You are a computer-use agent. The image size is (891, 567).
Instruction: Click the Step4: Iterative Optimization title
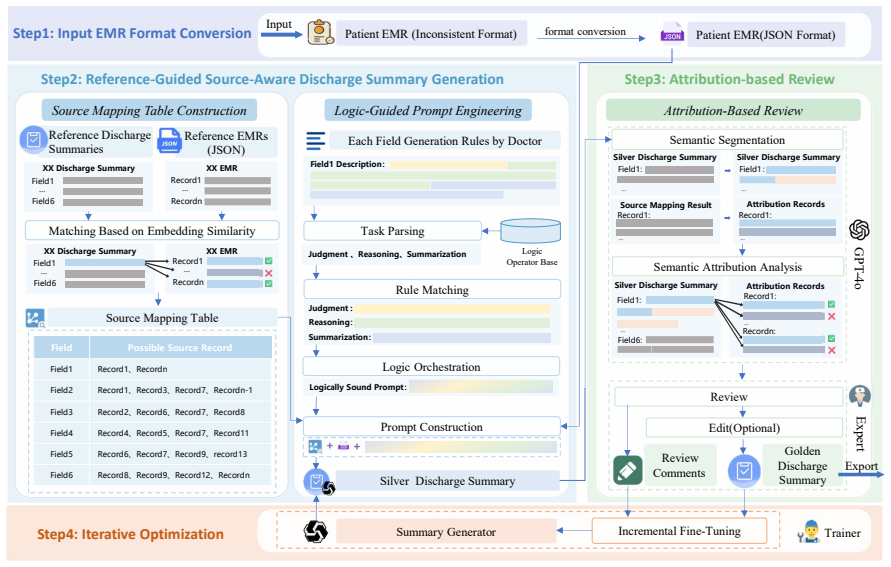[130, 534]
